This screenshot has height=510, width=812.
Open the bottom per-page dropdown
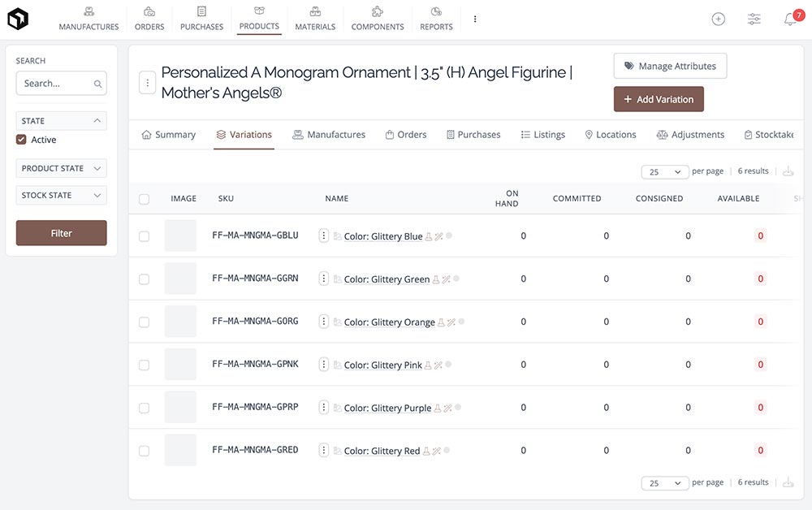664,483
